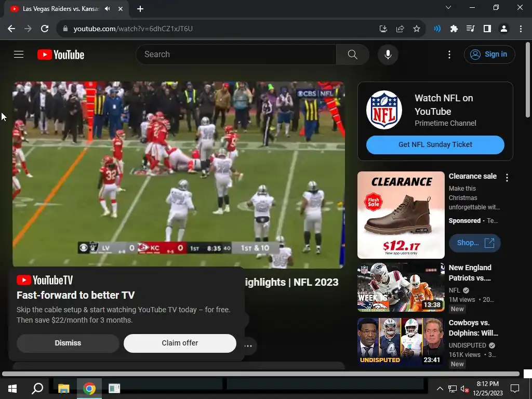Go back with the browser back arrow
Viewport: 532px width, 399px height.
click(x=11, y=29)
